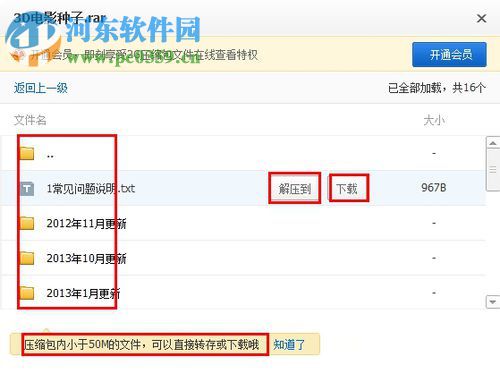Click the 文件名 column header

30,120
